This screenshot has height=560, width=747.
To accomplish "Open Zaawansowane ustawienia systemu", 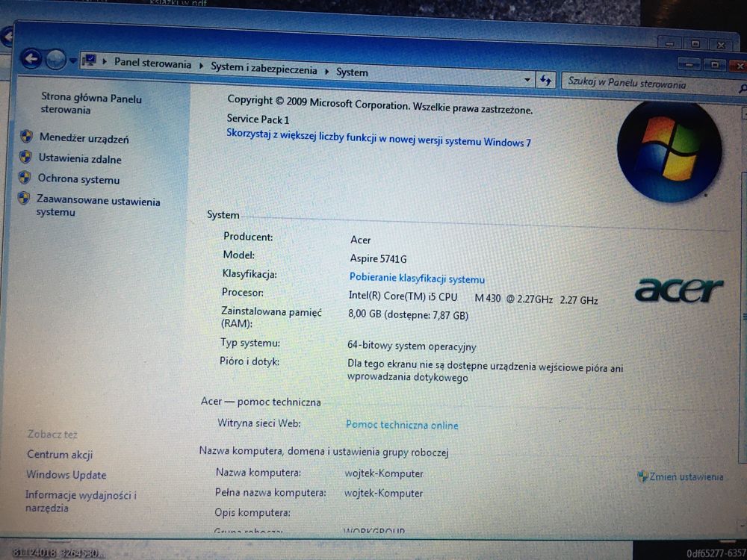I will coord(98,206).
